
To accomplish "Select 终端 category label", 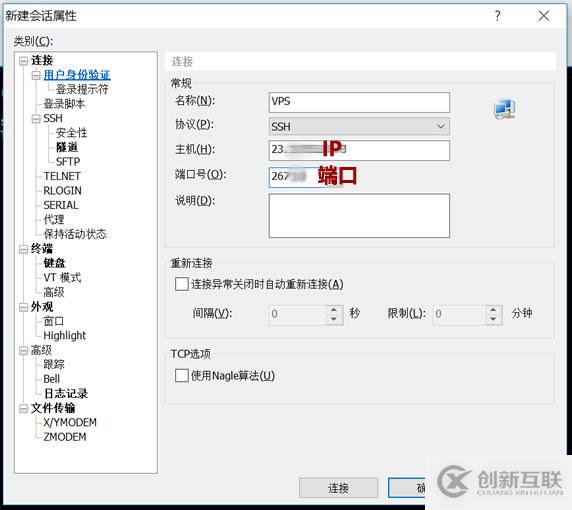I will click(x=42, y=249).
